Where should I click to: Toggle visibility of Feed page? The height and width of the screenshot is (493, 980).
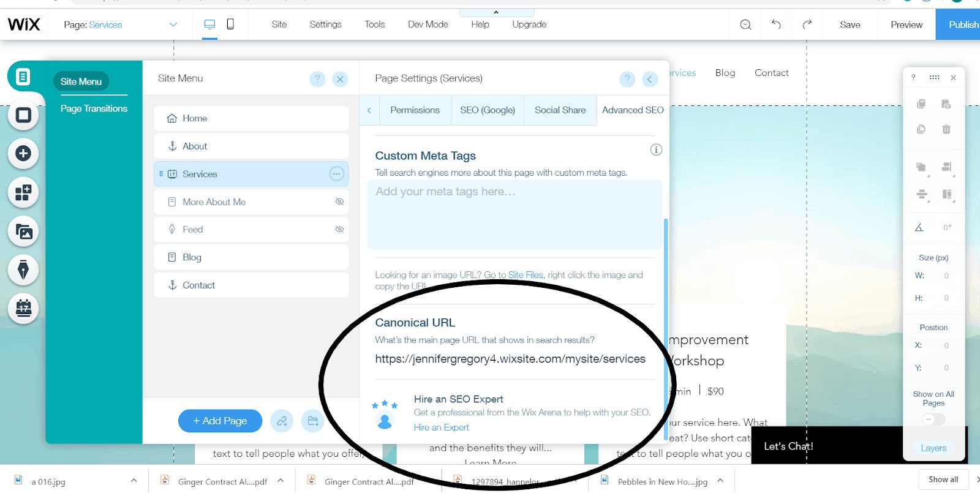pyautogui.click(x=339, y=229)
